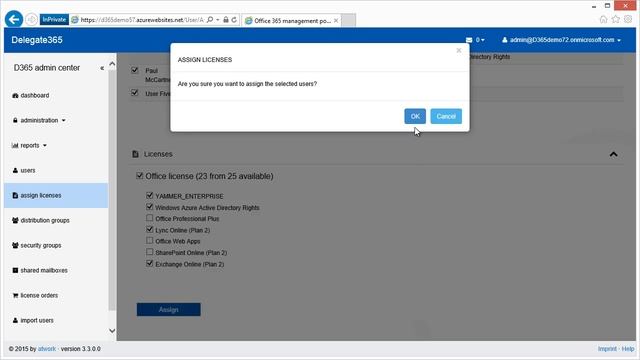Click the InPrivate badge in address bar
The width and height of the screenshot is (640, 360).
(54, 20)
